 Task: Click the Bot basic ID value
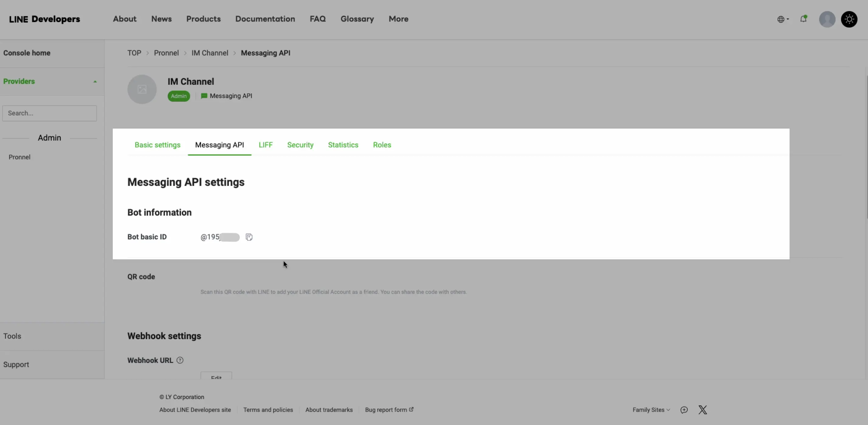click(220, 237)
